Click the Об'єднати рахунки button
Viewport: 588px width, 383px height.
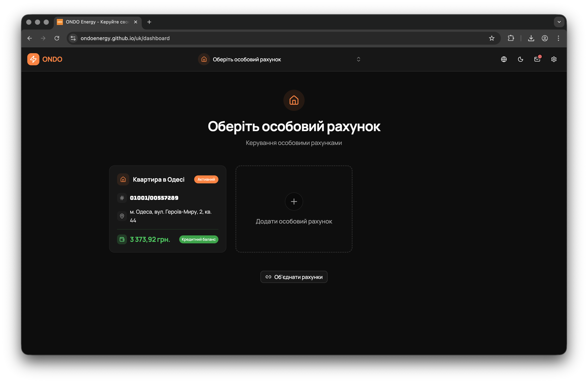[294, 277]
